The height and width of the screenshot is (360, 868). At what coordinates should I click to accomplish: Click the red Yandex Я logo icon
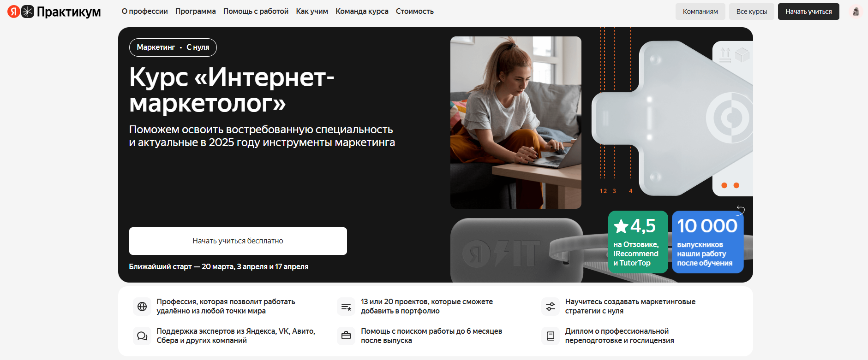pyautogui.click(x=14, y=12)
